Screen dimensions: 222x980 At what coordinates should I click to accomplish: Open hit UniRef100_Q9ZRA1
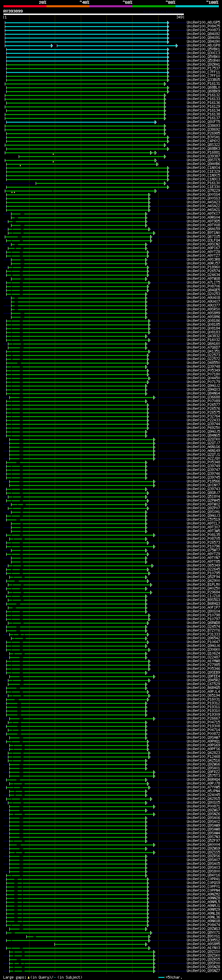(203, 65)
